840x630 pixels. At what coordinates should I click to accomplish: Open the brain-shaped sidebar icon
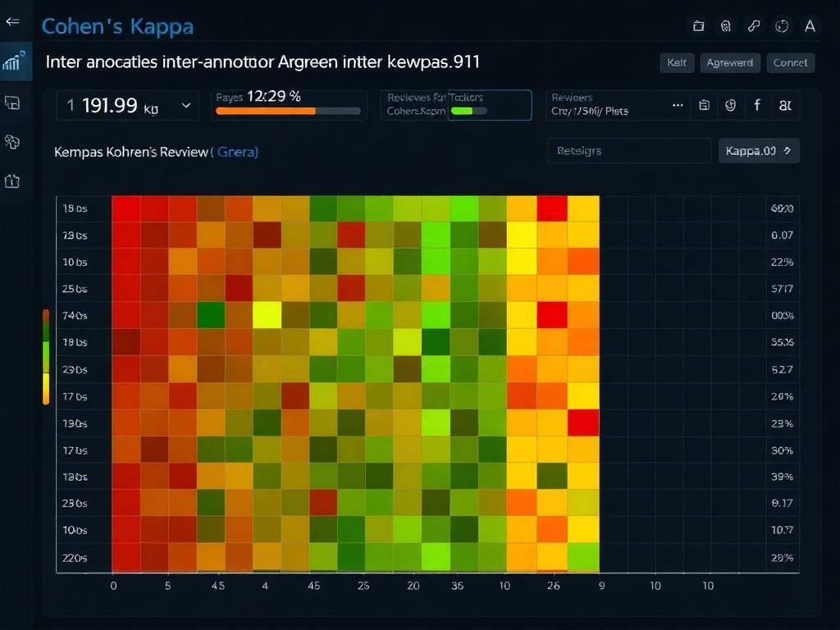click(12, 142)
